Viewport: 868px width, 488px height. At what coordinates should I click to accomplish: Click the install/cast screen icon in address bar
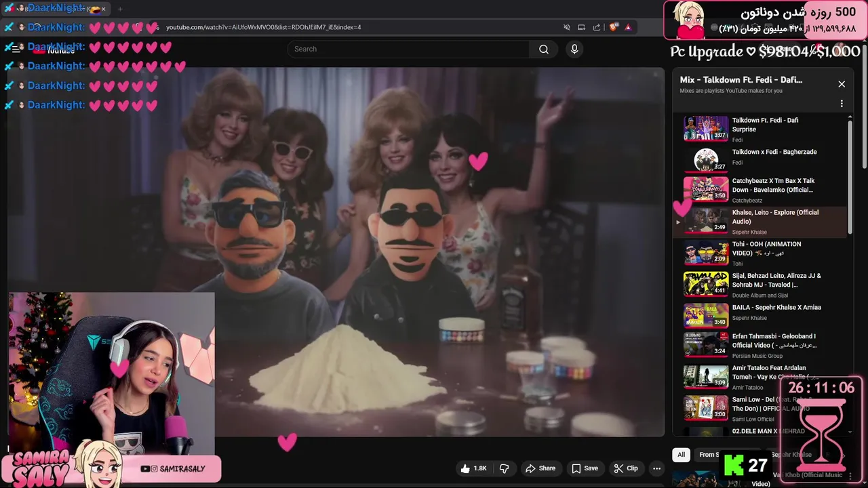pyautogui.click(x=581, y=27)
